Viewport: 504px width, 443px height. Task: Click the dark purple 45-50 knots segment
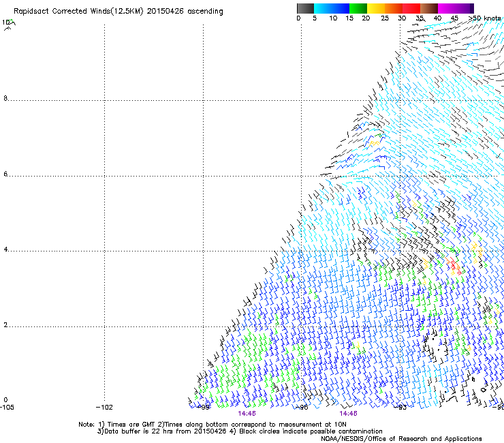tap(464, 8)
